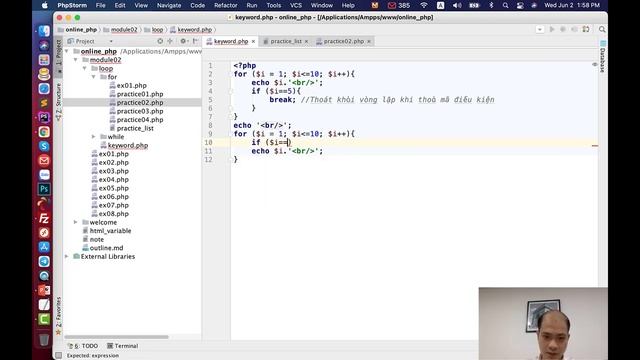Select outline.md in the project tree
The height and width of the screenshot is (360, 640).
point(106,248)
